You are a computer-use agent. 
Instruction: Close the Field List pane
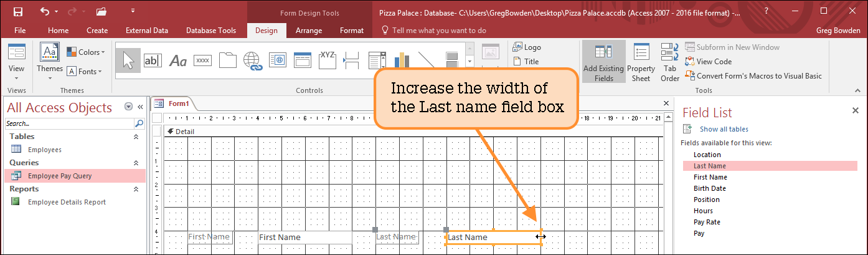[855, 110]
